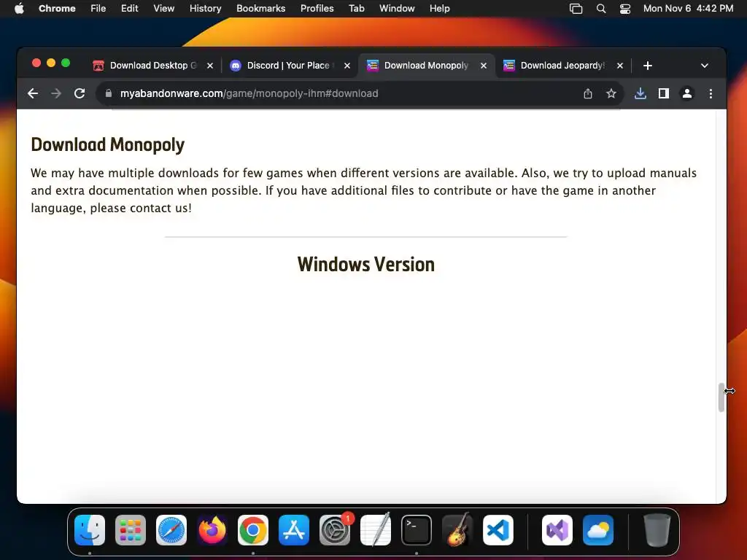Open Stage Manager menu bar icon
Image resolution: width=747 pixels, height=560 pixels.
pyautogui.click(x=576, y=9)
